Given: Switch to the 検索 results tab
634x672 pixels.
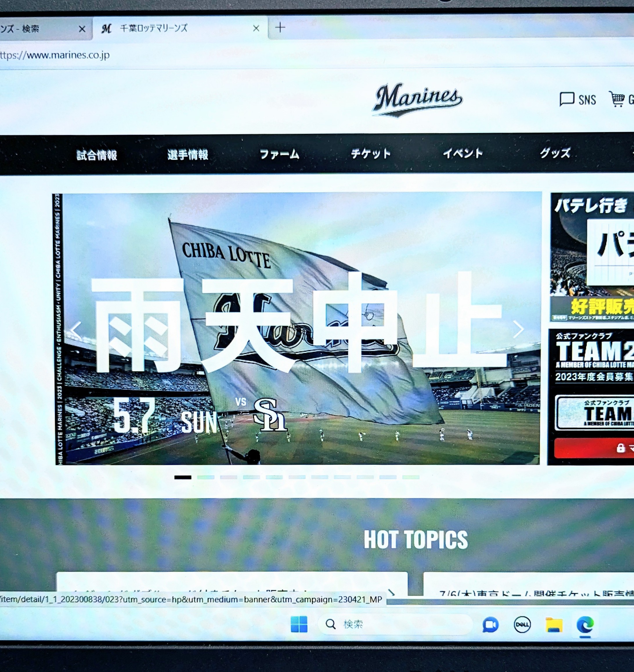Looking at the screenshot, I should [46, 29].
